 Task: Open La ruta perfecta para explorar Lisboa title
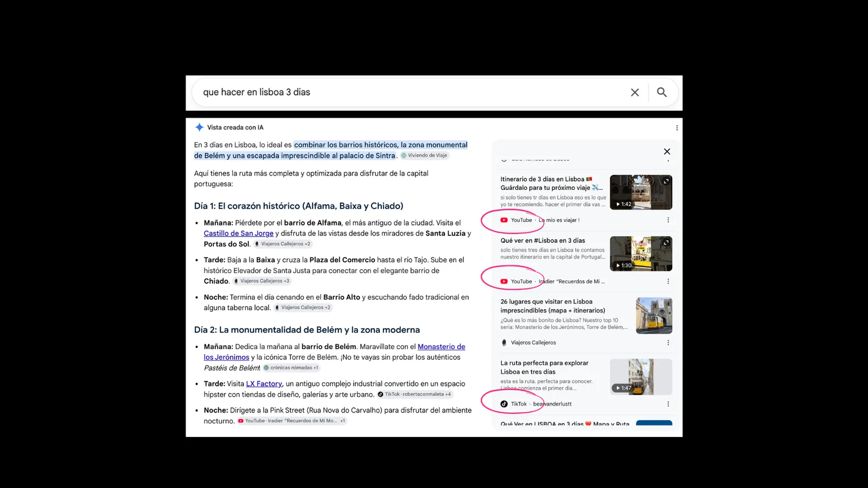coord(544,367)
